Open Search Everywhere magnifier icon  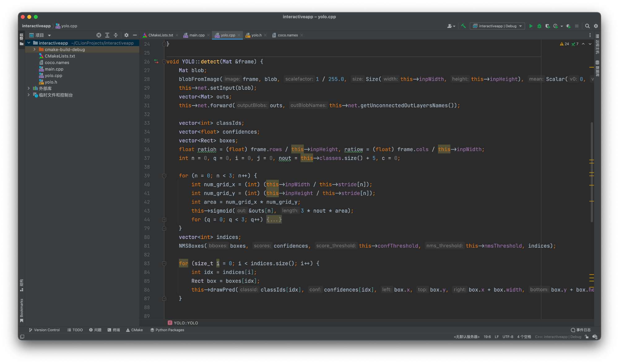(587, 26)
